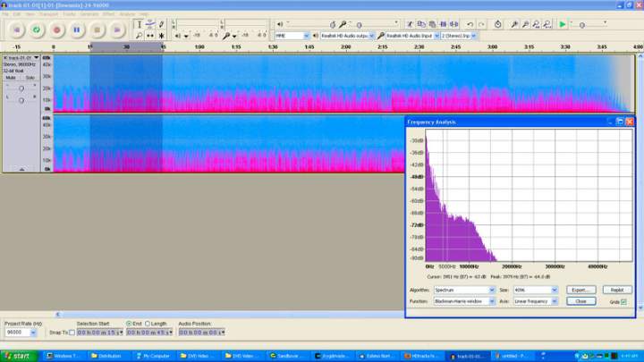The width and height of the screenshot is (644, 362).
Task: Select the Time Shift tool
Action: point(150,36)
